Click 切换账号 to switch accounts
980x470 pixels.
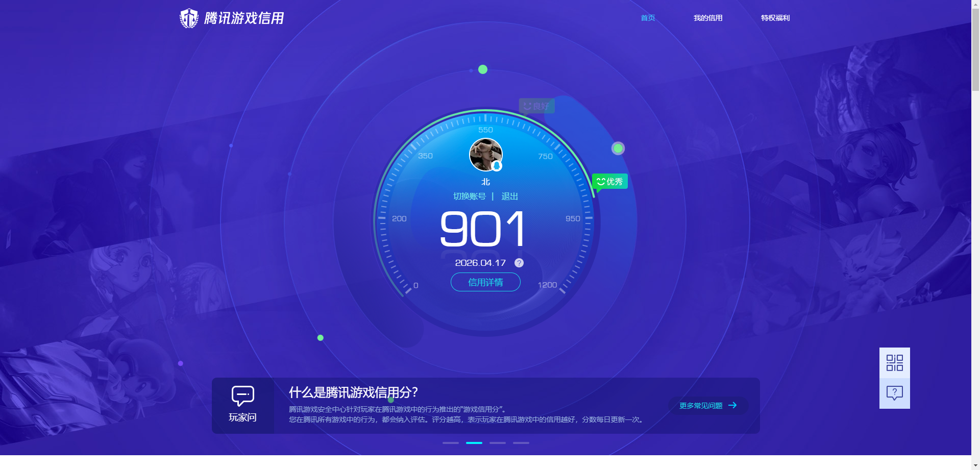point(470,196)
